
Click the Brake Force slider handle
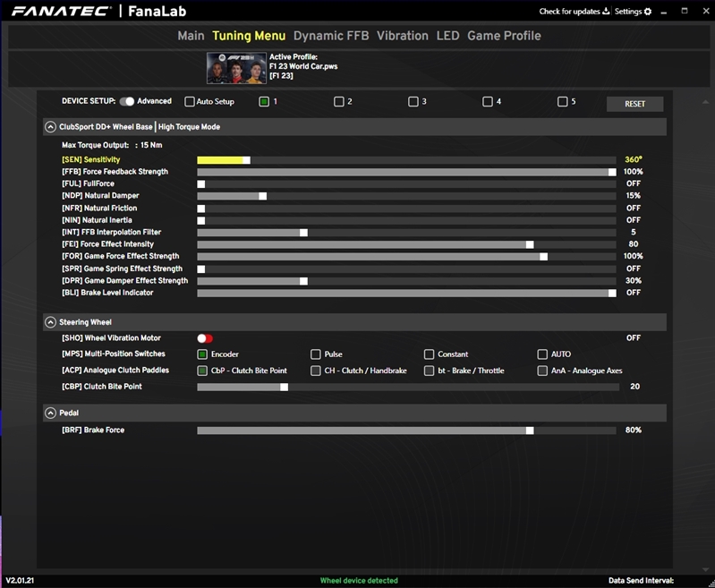(x=530, y=430)
